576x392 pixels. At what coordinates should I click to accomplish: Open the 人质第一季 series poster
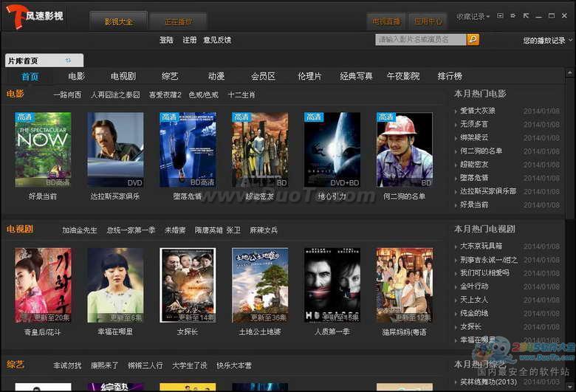point(332,285)
